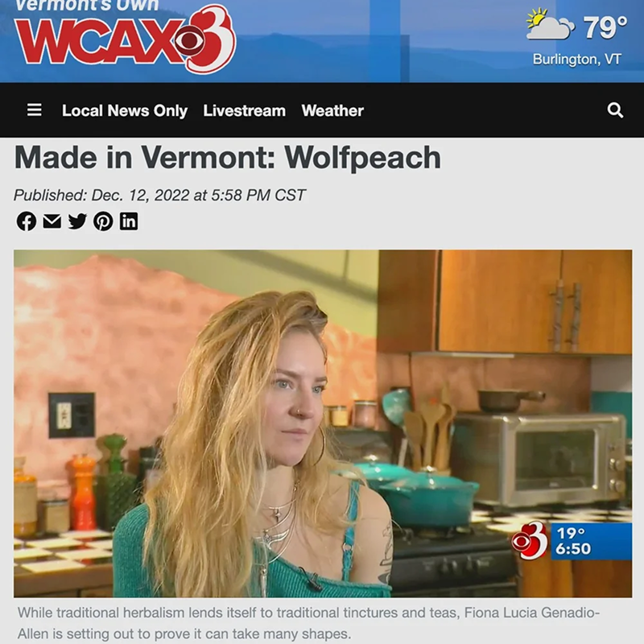The width and height of the screenshot is (644, 644).
Task: Open Local News Only section
Action: [x=125, y=110]
